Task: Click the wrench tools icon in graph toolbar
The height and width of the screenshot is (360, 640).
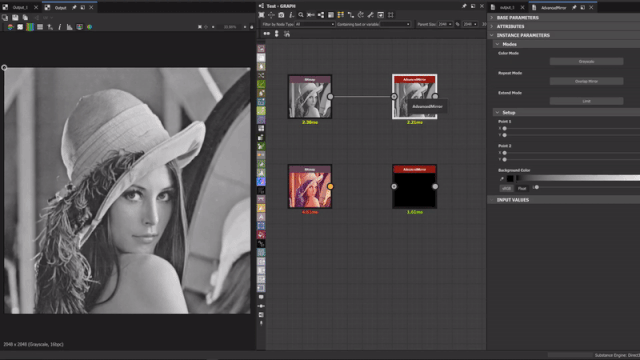Action: tap(371, 15)
